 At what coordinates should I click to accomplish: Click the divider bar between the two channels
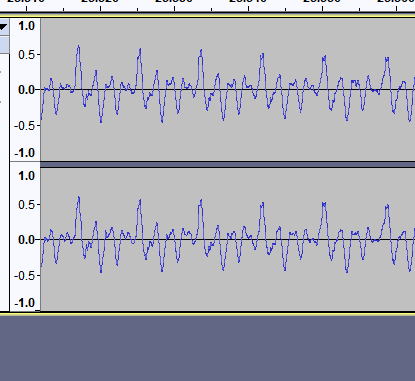[x=228, y=165]
